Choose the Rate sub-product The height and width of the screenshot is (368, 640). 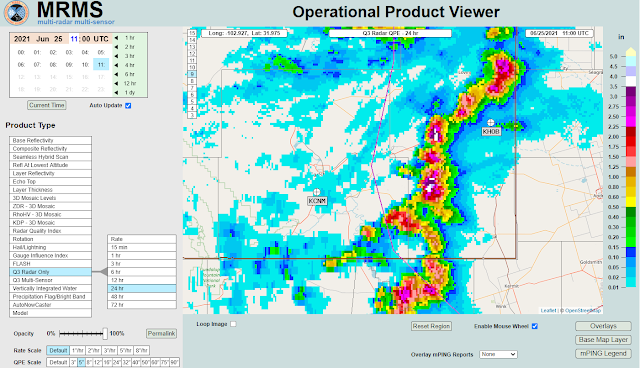pyautogui.click(x=142, y=239)
